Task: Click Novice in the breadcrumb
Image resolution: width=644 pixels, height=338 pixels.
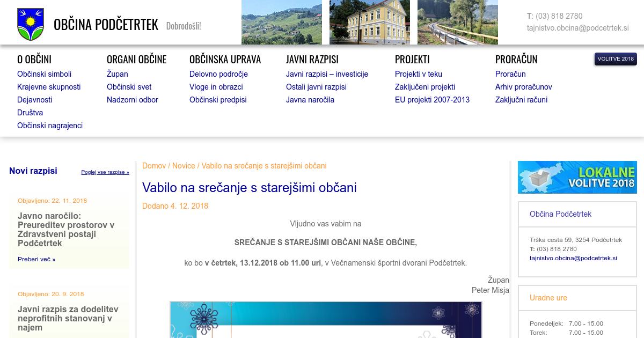Action: point(184,166)
